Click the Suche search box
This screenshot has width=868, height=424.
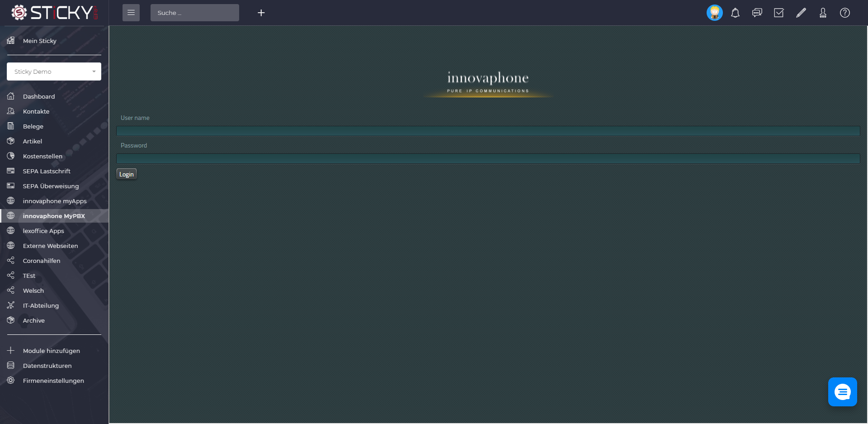(x=195, y=13)
